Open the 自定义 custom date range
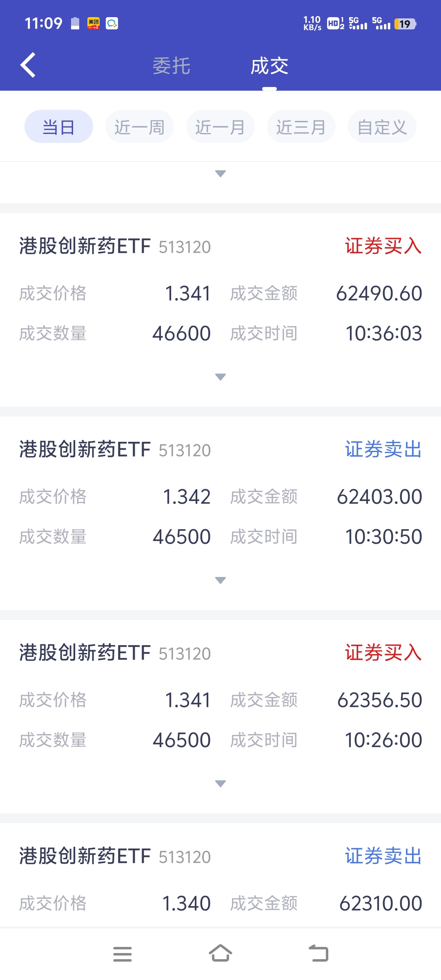Screen dimensions: 441x980 click(382, 127)
